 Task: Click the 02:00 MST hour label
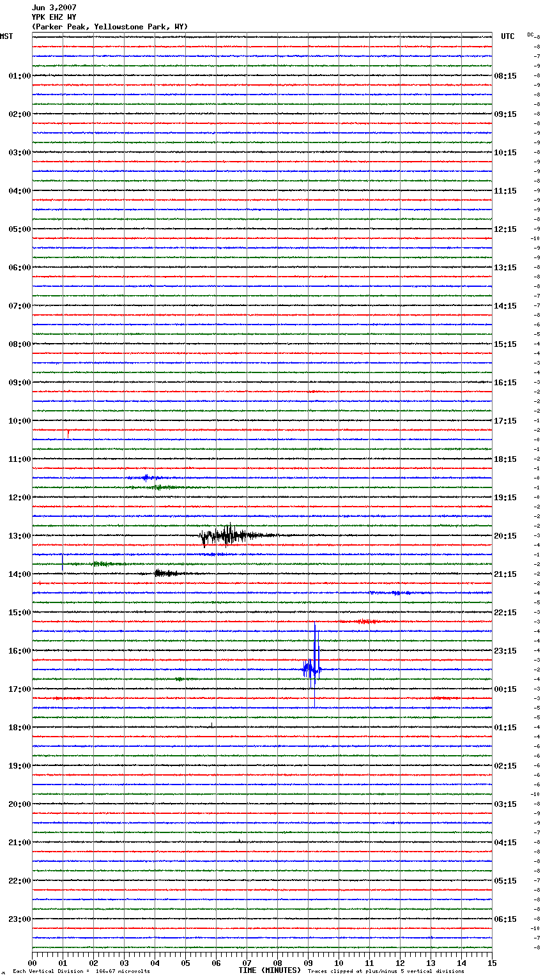[20, 114]
